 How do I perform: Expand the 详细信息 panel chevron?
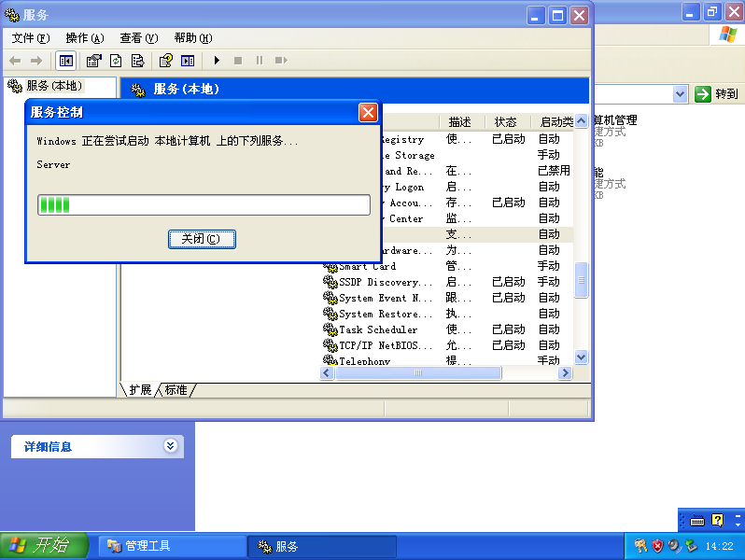(170, 445)
